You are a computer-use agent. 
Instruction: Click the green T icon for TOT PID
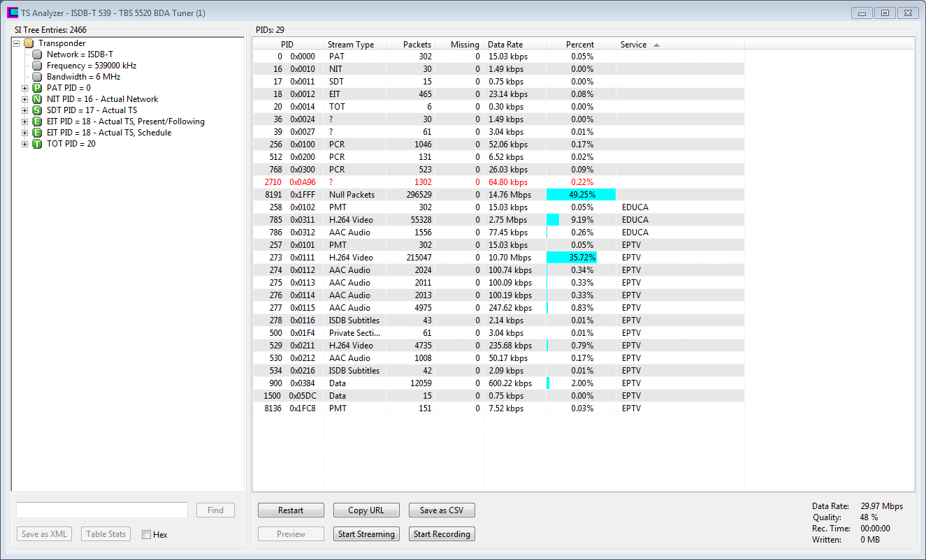(37, 144)
